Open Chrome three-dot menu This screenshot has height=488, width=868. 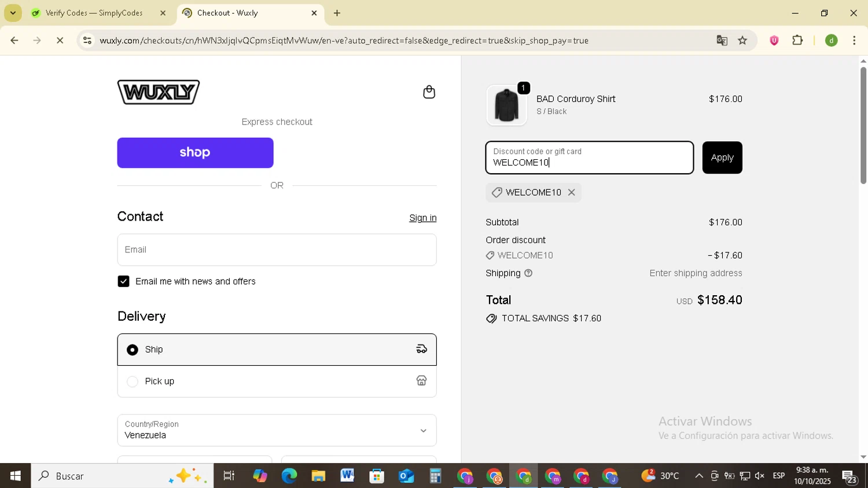(x=854, y=41)
